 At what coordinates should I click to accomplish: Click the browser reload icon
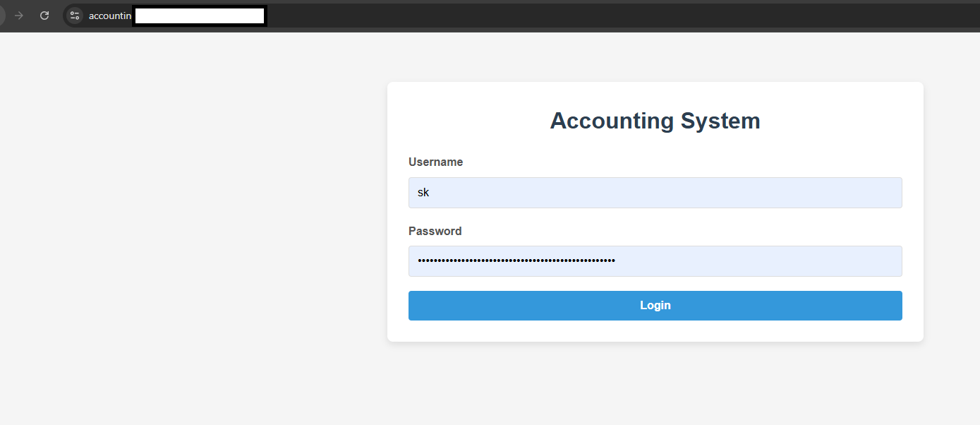coord(44,15)
